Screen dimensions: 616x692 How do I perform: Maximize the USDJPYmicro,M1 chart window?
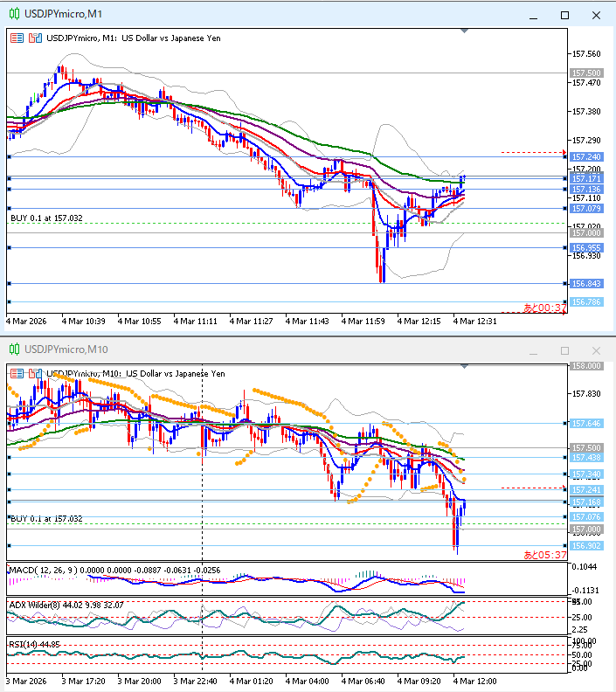pos(564,15)
